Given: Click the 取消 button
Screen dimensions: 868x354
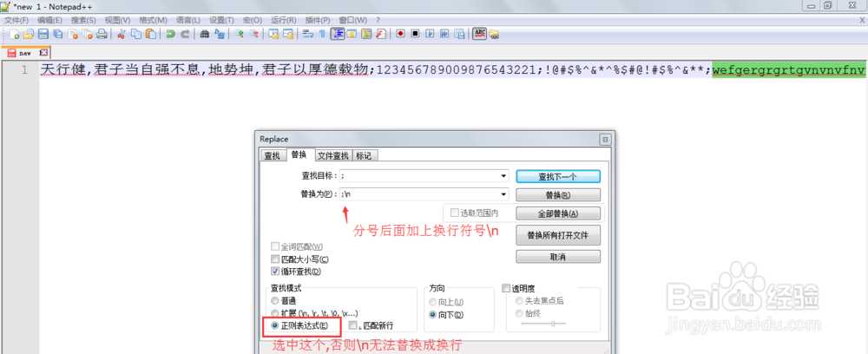Looking at the screenshot, I should pos(558,257).
